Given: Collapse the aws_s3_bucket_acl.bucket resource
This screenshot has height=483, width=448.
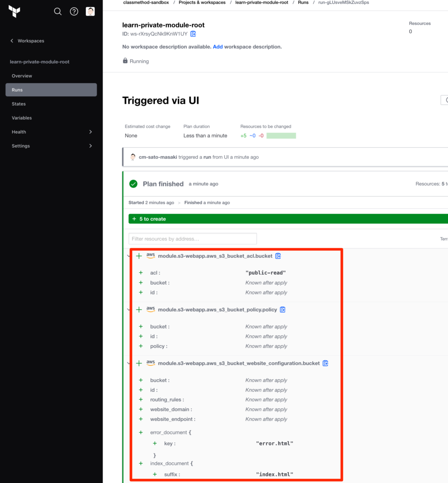Looking at the screenshot, I should pos(128,256).
